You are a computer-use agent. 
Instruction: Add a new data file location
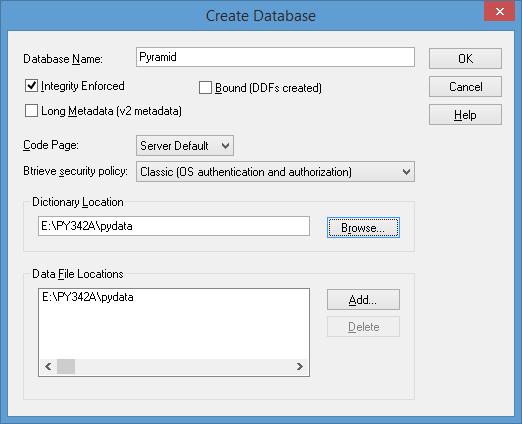pyautogui.click(x=363, y=300)
